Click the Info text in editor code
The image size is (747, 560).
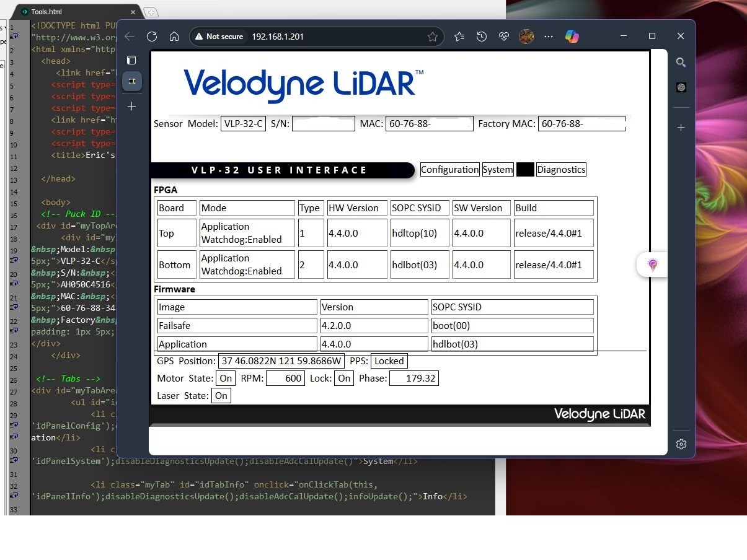(433, 496)
